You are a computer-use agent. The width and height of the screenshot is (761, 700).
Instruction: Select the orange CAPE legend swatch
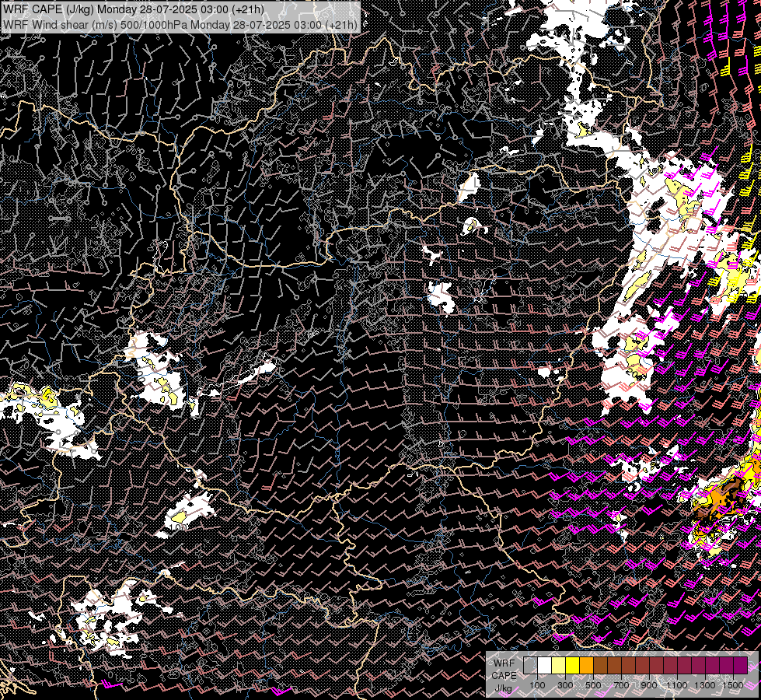coord(586,665)
